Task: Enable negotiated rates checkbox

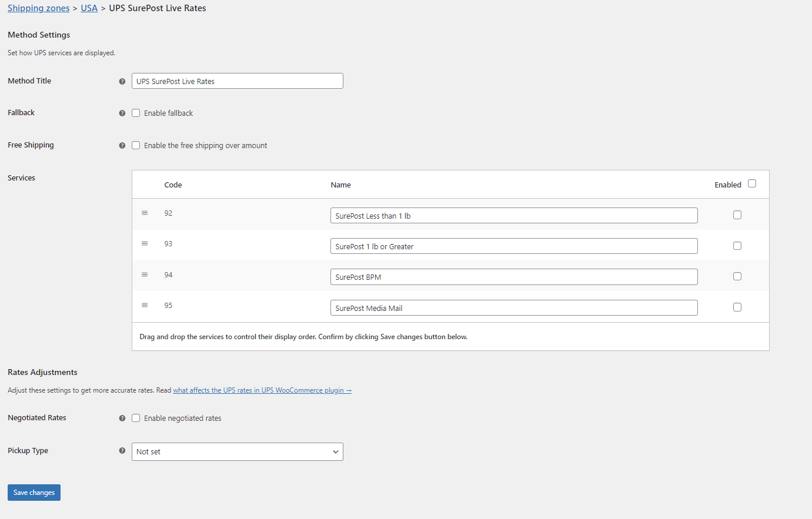Action: (136, 418)
